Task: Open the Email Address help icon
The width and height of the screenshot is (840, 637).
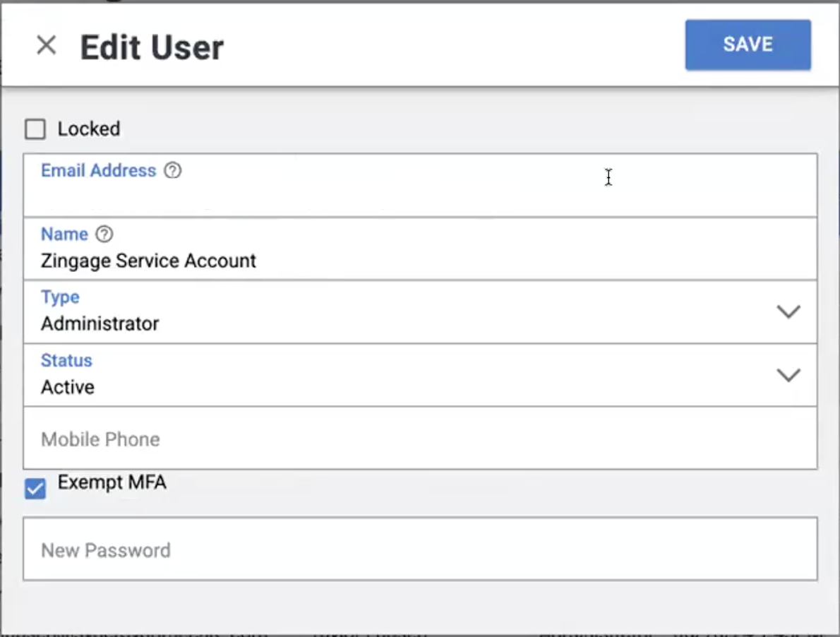Action: pyautogui.click(x=172, y=170)
